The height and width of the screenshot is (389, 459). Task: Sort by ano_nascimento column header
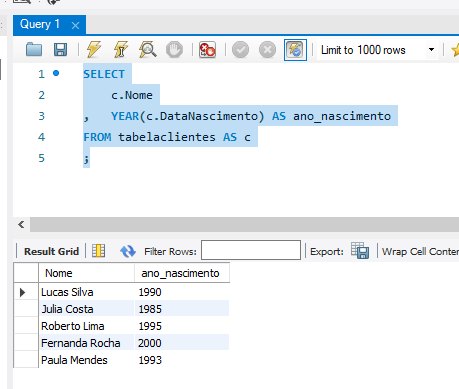(182, 273)
